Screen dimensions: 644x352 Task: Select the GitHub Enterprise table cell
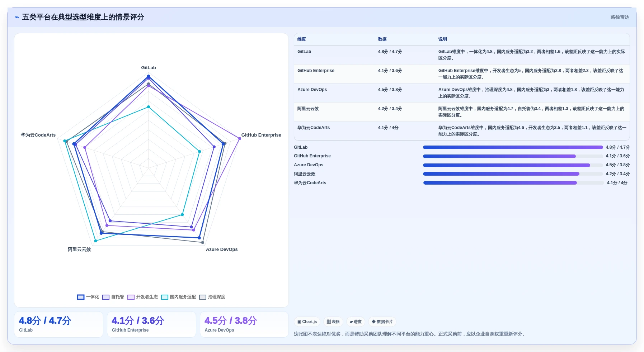pyautogui.click(x=316, y=71)
